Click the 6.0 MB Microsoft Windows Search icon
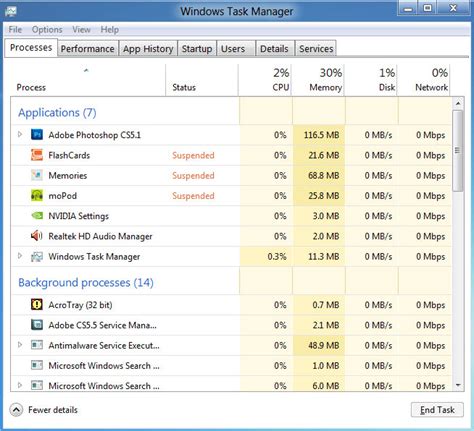 click(x=37, y=386)
